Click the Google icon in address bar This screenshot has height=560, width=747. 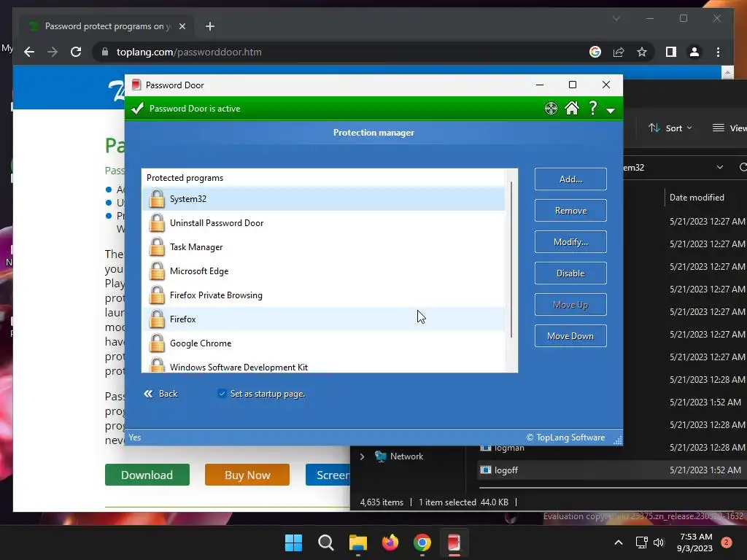595,52
